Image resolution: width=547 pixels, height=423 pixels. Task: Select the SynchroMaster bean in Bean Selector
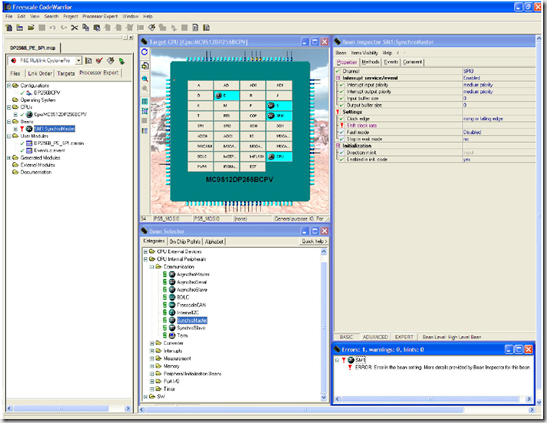tap(192, 320)
